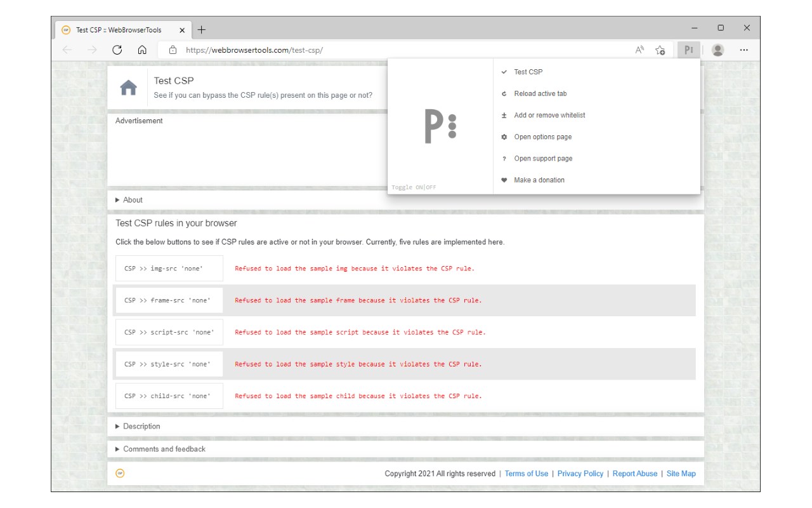
Task: Open the Read Aloud icon in address bar
Action: [x=639, y=50]
